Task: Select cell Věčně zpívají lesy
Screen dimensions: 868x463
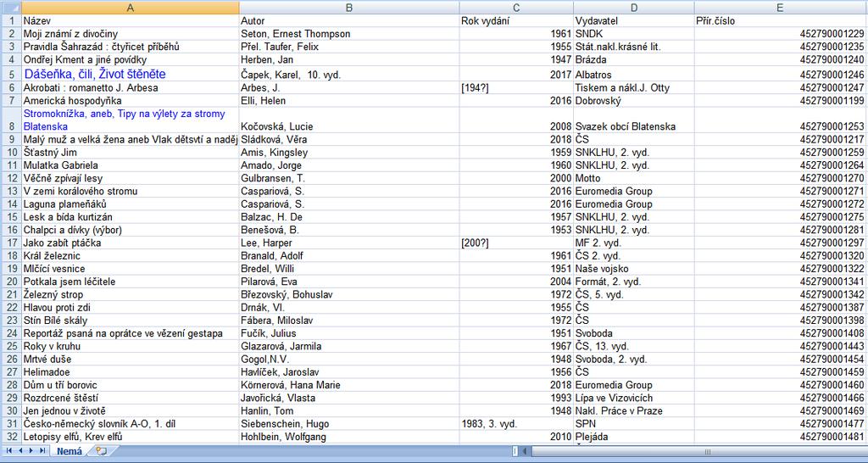Action: click(x=130, y=178)
